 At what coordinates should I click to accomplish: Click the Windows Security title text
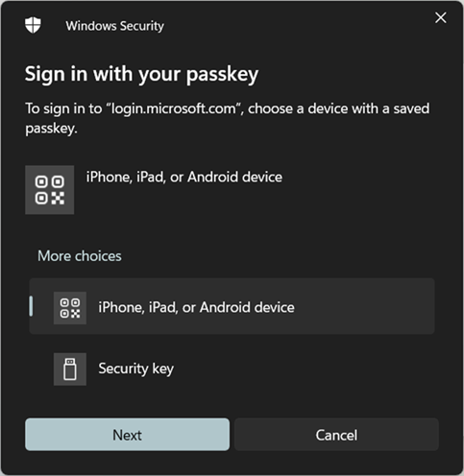coord(114,26)
